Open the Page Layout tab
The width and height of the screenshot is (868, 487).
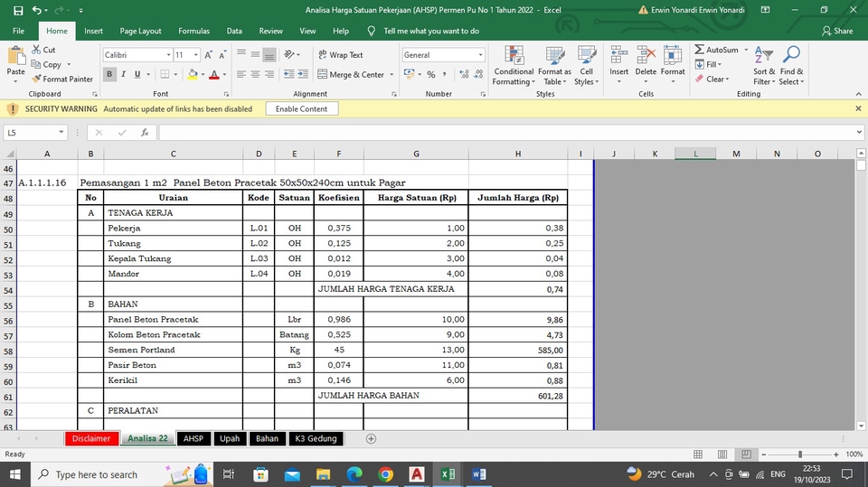[141, 31]
